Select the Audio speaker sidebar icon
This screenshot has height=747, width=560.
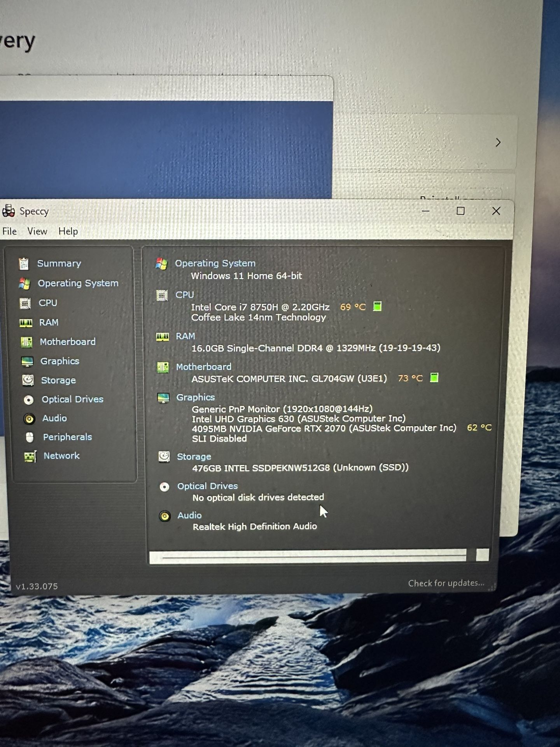coord(29,419)
